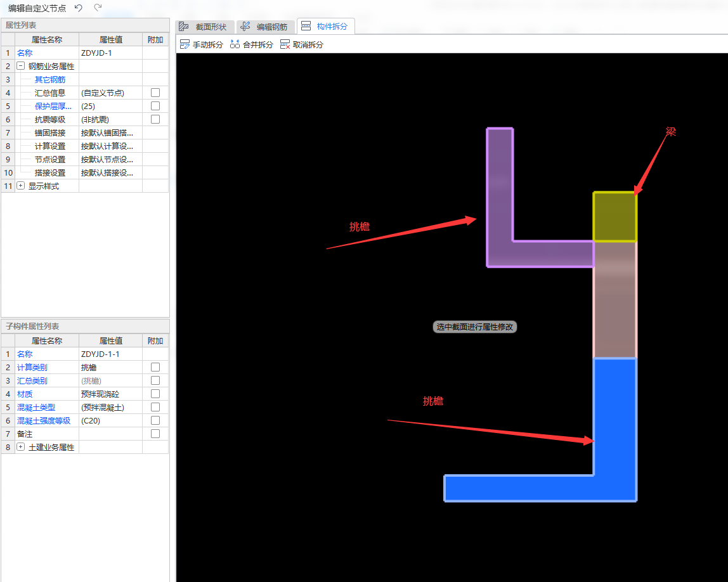Click the 汇总信息 property row label

tap(50, 93)
